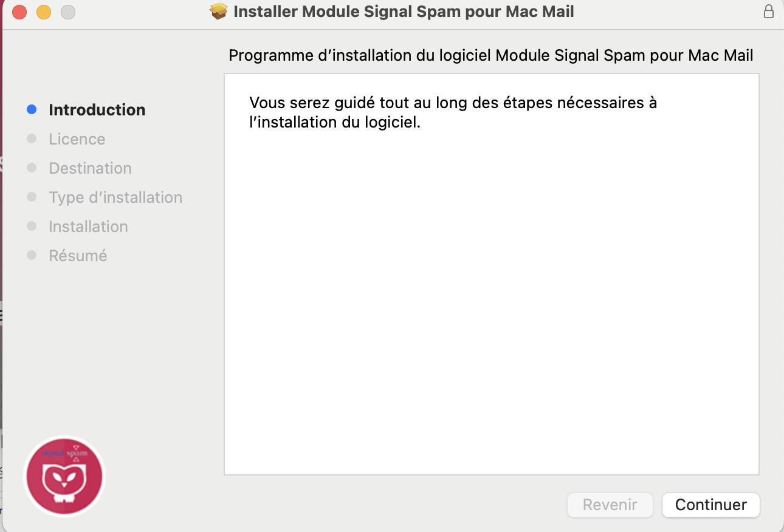
Task: Click the Signal Spam owl logo
Action: coord(64,476)
